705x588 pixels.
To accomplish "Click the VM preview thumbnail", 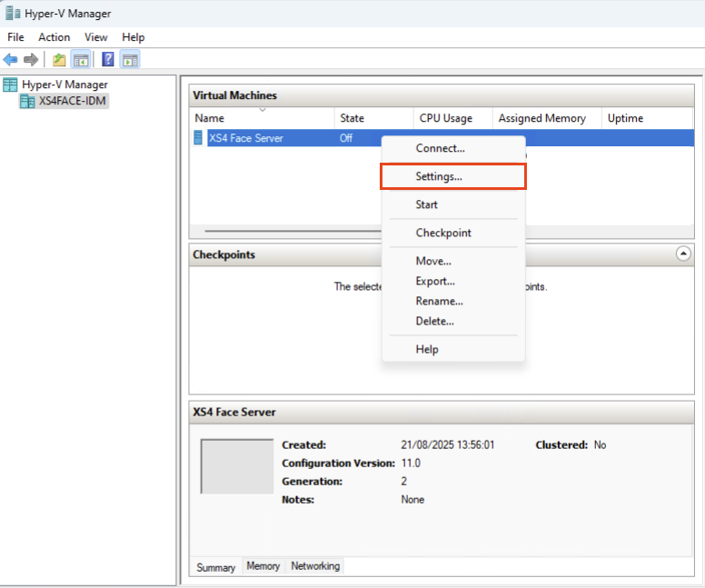I will pyautogui.click(x=237, y=466).
